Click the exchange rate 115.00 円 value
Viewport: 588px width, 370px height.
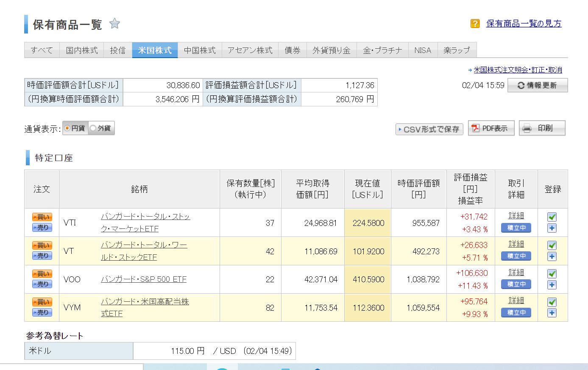(x=188, y=351)
